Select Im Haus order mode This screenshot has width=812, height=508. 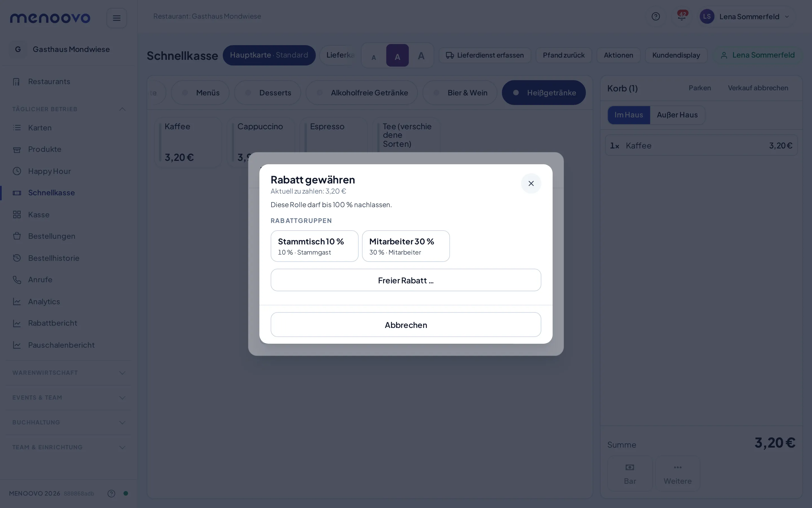pyautogui.click(x=628, y=115)
